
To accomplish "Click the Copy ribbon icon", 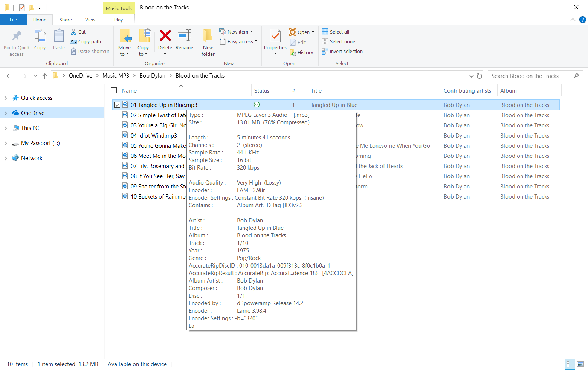I will click(x=40, y=36).
